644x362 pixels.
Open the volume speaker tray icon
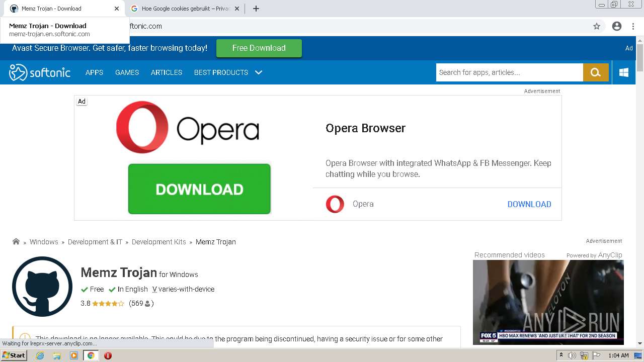[572, 355]
